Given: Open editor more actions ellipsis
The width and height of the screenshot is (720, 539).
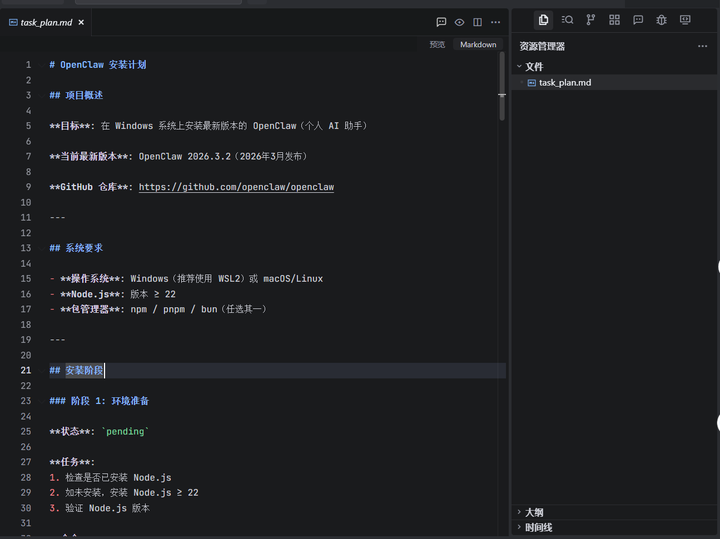Looking at the screenshot, I should (495, 22).
